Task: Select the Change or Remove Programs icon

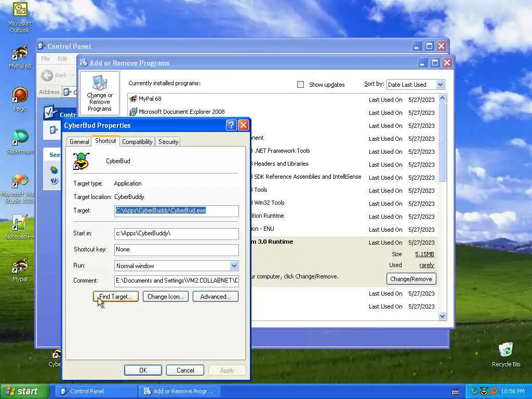Action: click(99, 93)
